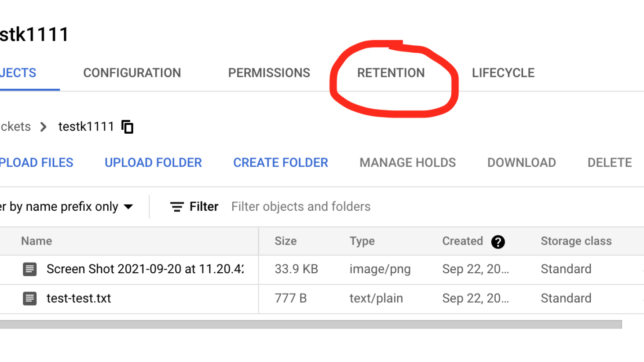This screenshot has width=644, height=362.
Task: Click the filter objects and folders field
Action: 300,206
